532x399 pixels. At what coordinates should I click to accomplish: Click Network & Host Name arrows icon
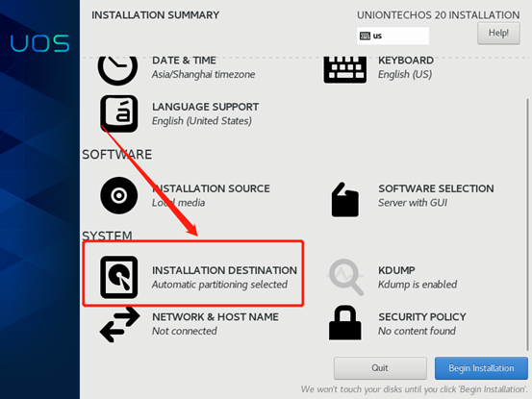point(119,324)
